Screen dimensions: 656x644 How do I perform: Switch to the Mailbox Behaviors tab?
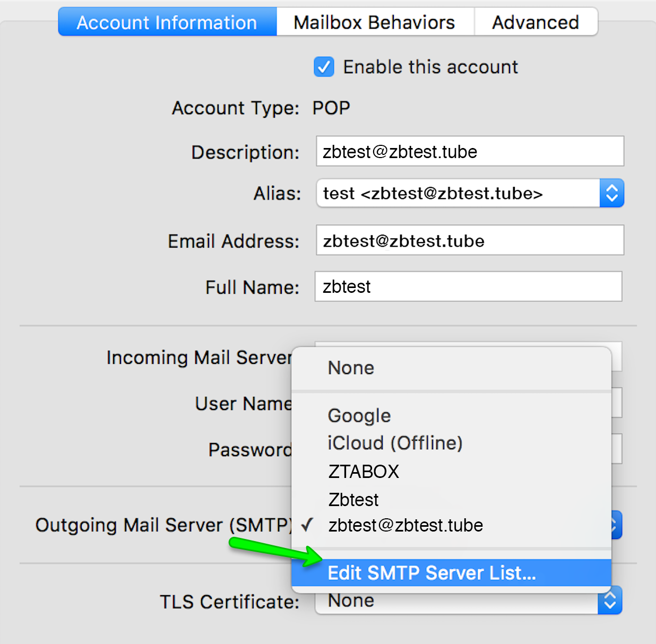pyautogui.click(x=375, y=22)
